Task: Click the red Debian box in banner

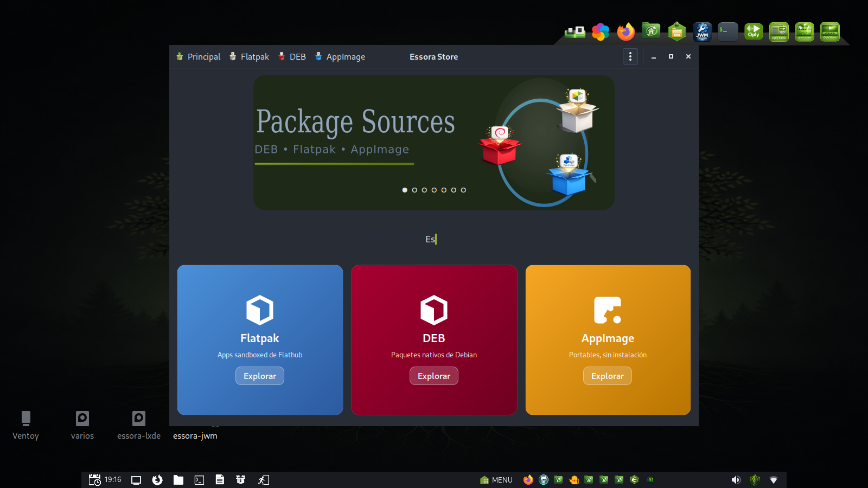Action: tap(500, 145)
